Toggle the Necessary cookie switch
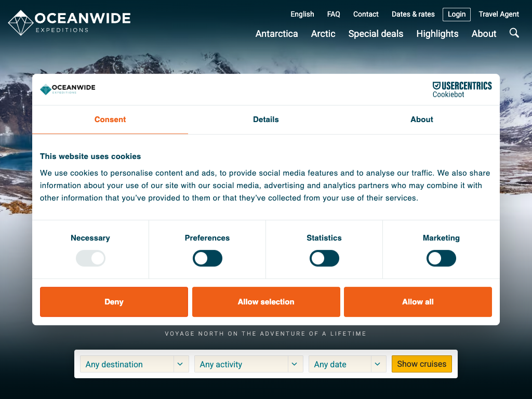Screen dimensions: 532x399 90,258
